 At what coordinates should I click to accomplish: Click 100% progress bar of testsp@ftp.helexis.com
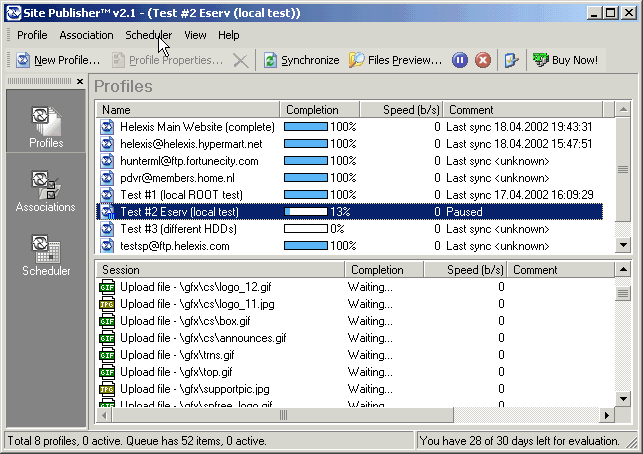click(x=306, y=246)
